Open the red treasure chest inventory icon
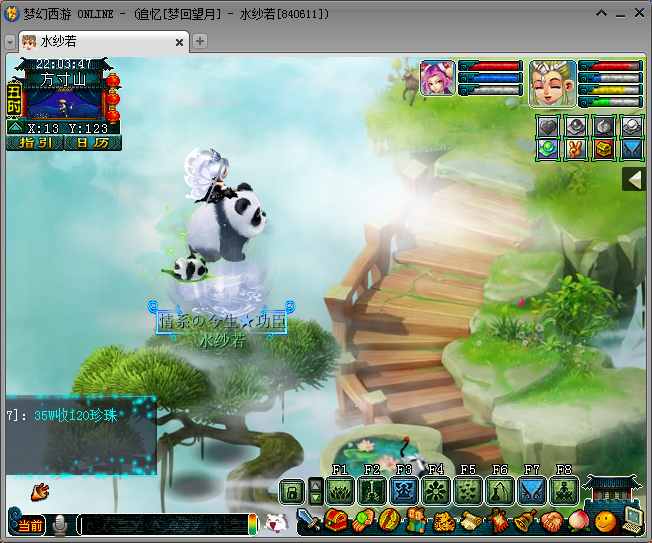 point(336,520)
